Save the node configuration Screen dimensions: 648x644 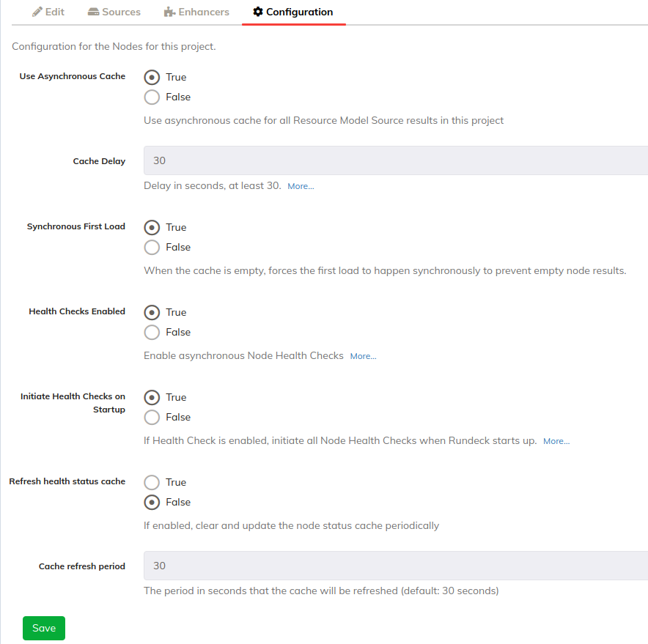44,629
